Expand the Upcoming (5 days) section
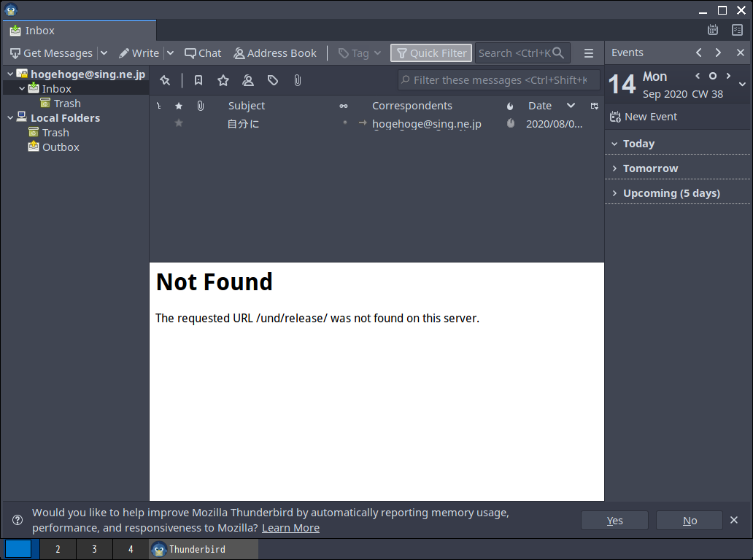753x560 pixels. tap(614, 193)
